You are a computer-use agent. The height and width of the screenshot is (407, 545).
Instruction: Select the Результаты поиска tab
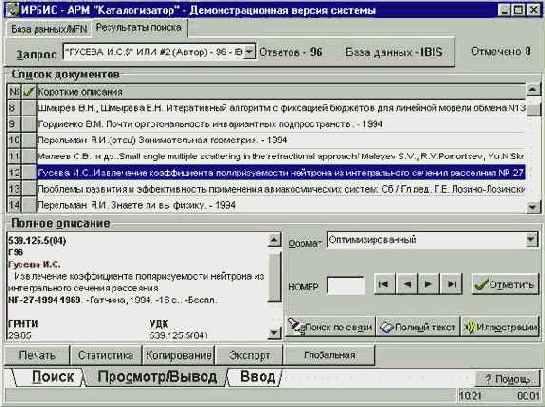click(x=139, y=27)
